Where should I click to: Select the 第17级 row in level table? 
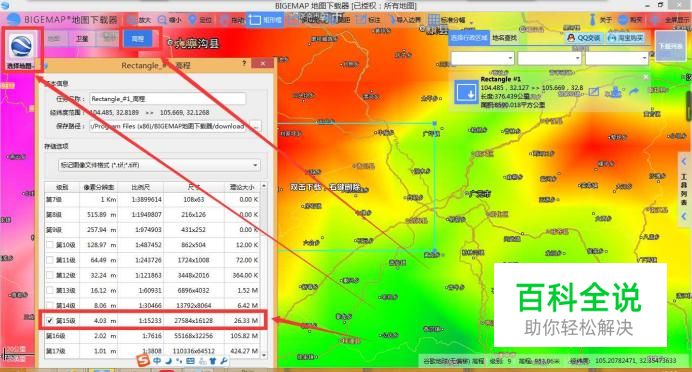coord(153,351)
